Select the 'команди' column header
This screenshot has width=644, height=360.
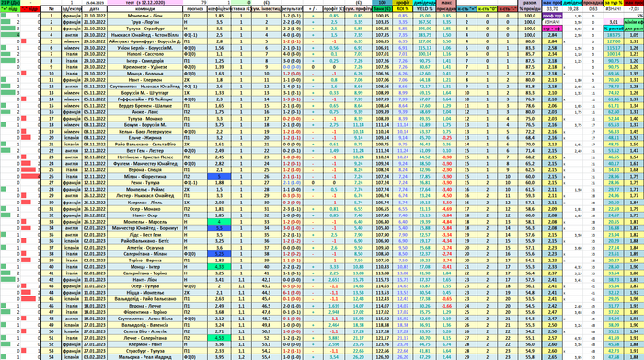145,8
